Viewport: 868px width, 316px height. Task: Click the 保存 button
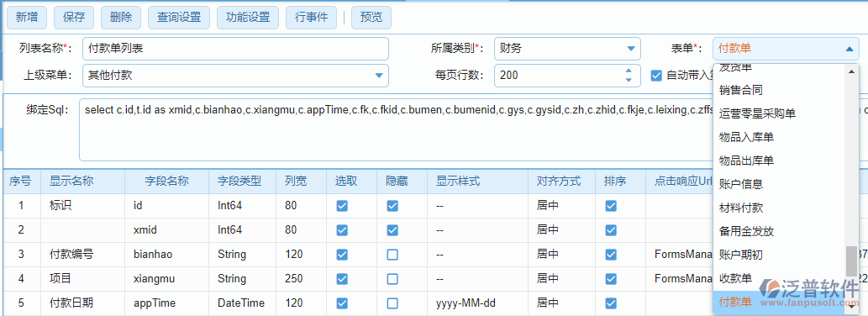pyautogui.click(x=74, y=17)
